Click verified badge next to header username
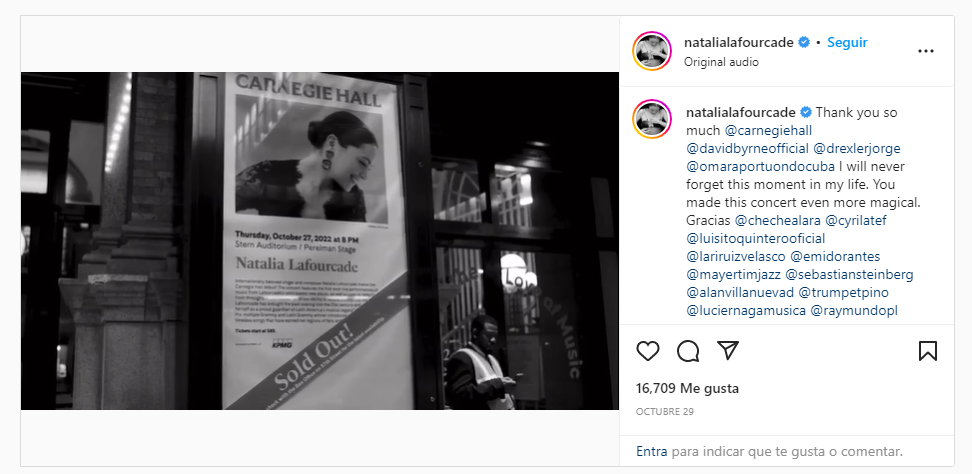Image resolution: width=972 pixels, height=474 pixels. [804, 43]
